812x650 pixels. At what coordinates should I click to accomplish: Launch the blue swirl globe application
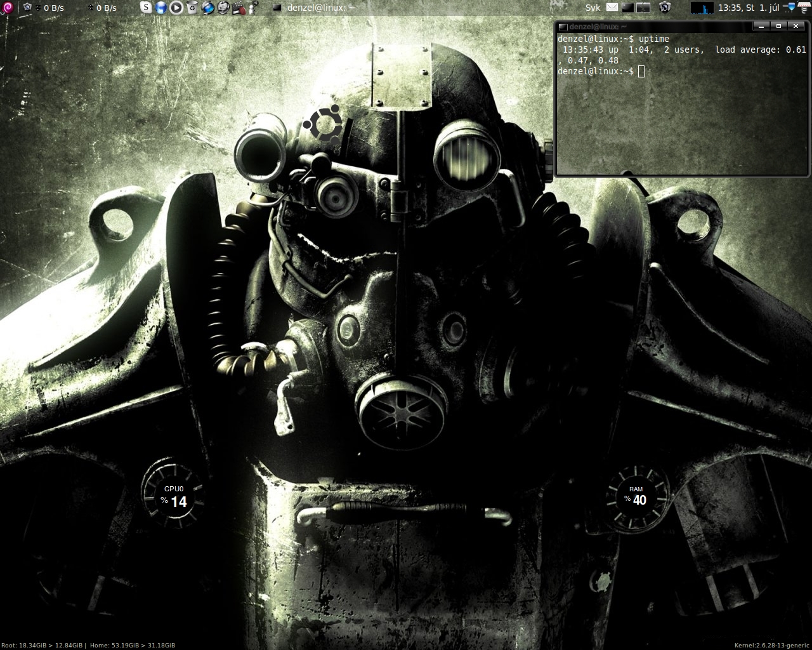pos(207,8)
